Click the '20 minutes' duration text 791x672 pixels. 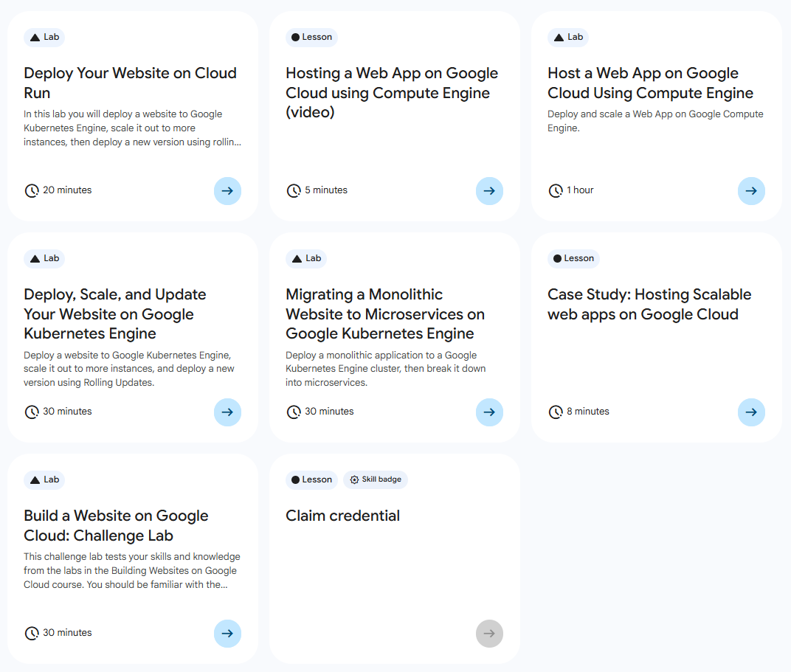pyautogui.click(x=67, y=190)
